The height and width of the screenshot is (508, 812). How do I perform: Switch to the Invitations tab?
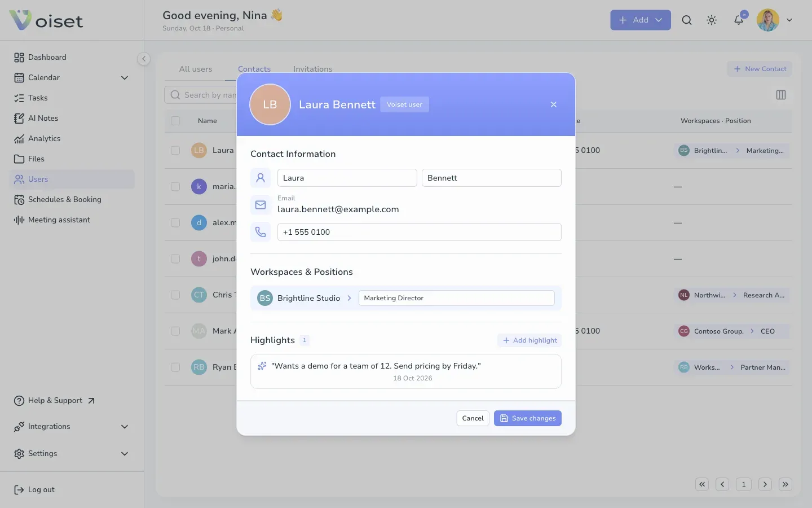tap(313, 69)
